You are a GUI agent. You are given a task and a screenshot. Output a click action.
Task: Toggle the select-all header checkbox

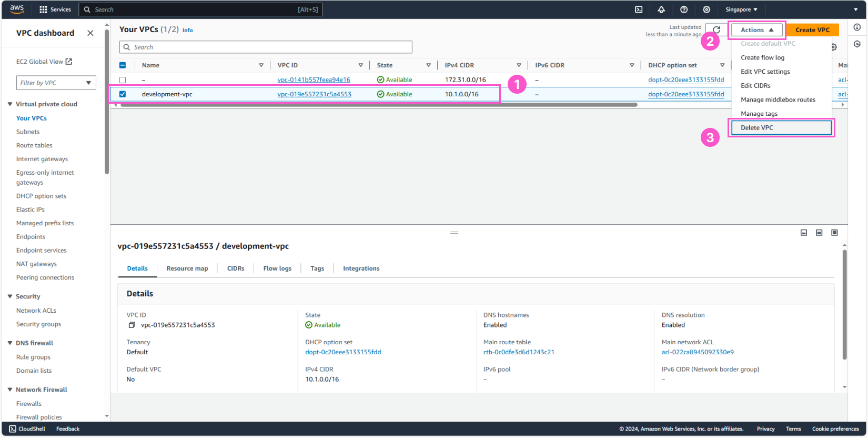pyautogui.click(x=123, y=65)
